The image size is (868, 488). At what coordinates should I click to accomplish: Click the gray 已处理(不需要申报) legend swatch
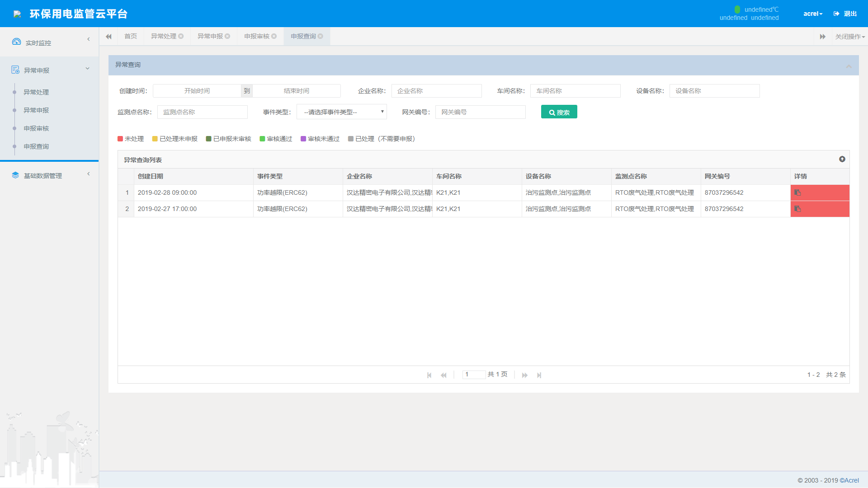(351, 139)
